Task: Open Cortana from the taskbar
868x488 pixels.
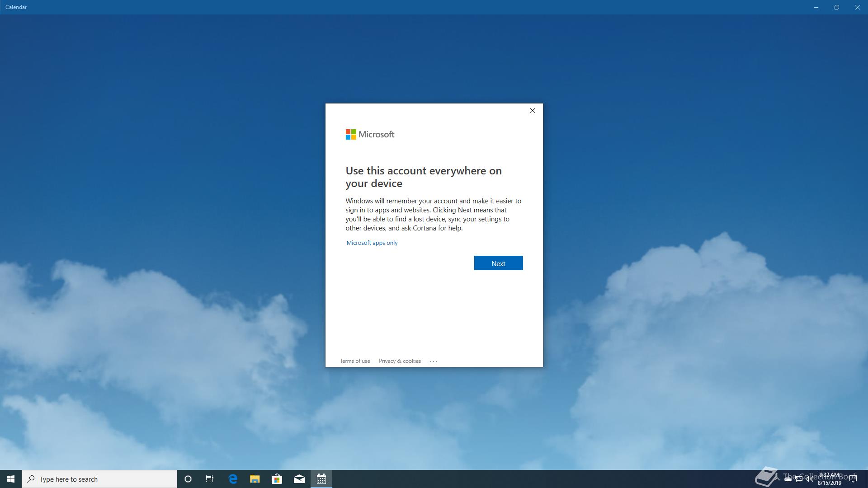Action: tap(188, 479)
